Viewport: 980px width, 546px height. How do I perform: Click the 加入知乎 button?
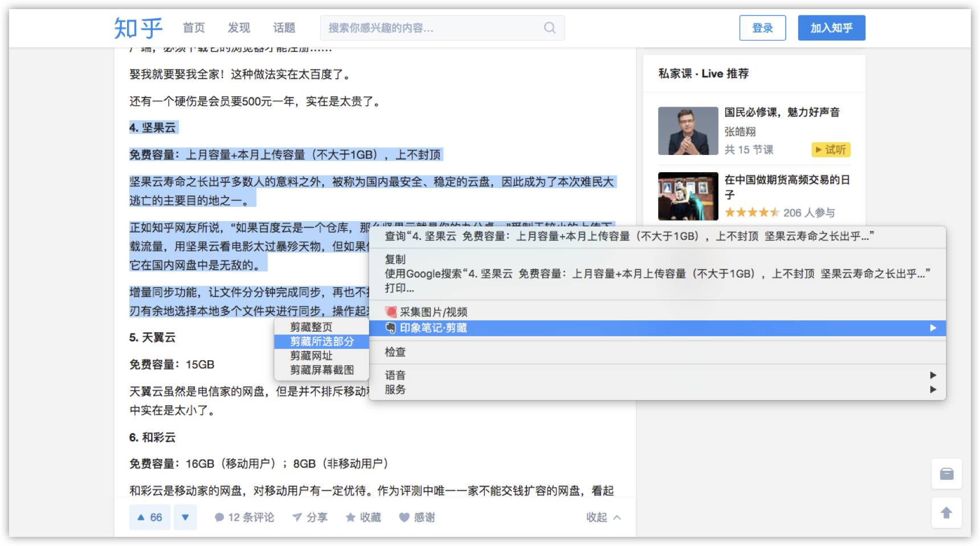click(x=831, y=28)
